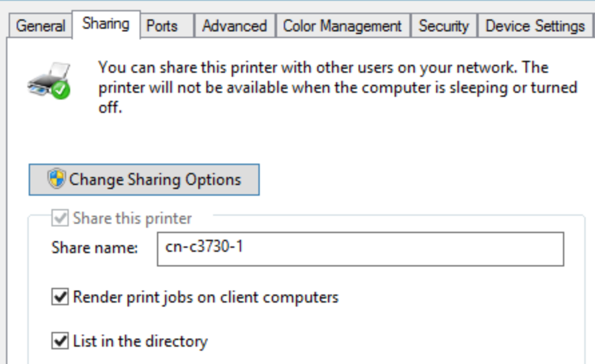Switch to the Security tab
Viewport: 595px width, 364px height.
pos(443,26)
